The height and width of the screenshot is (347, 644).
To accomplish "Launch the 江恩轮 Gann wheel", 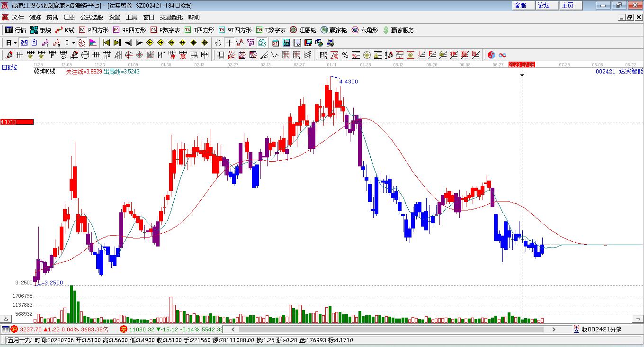I will point(303,30).
